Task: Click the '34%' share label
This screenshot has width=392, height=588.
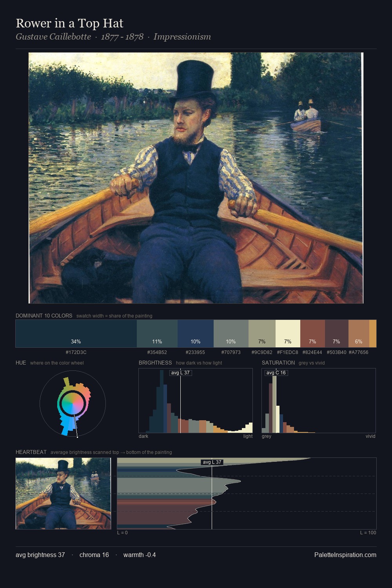Action: [76, 341]
